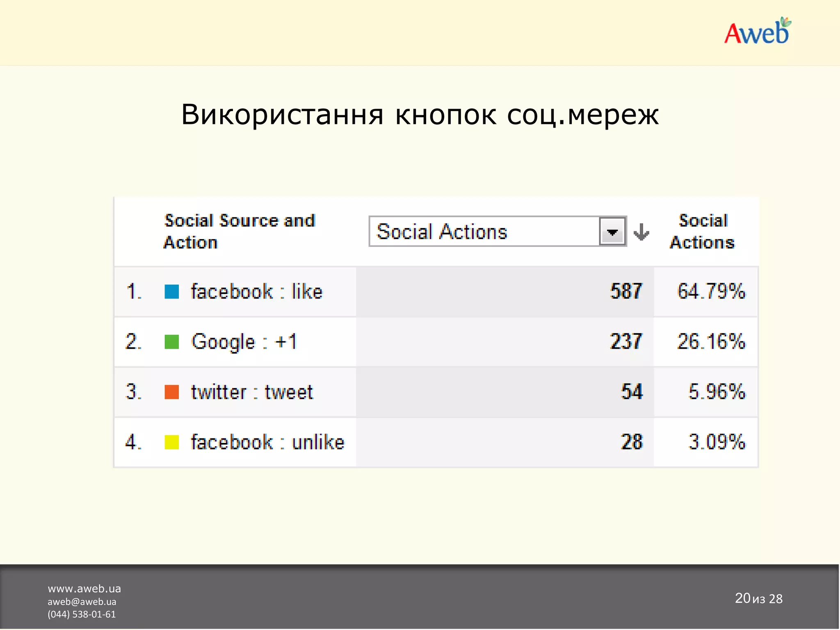Image resolution: width=840 pixels, height=630 pixels.
Task: Click the value 587
Action: [626, 292]
